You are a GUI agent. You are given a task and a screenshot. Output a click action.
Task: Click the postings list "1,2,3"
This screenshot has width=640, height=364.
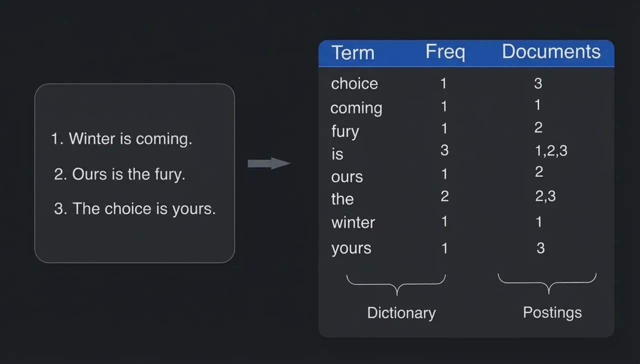[x=551, y=151]
